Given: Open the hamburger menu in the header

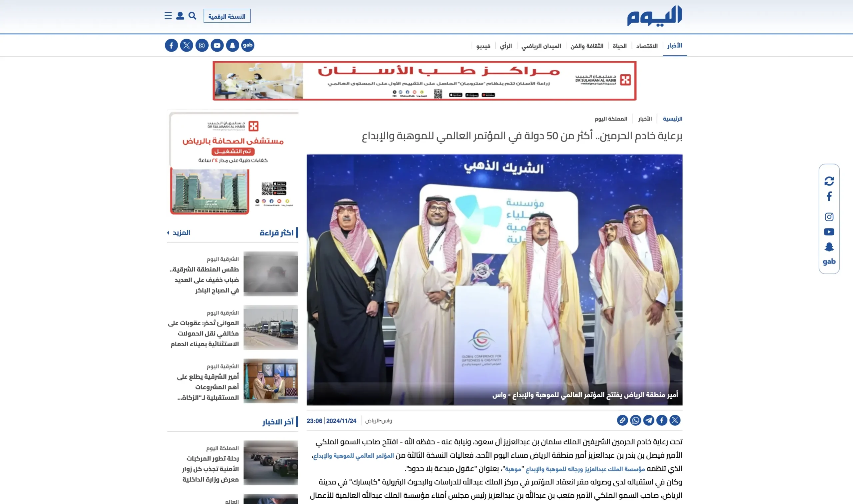Looking at the screenshot, I should click(x=168, y=16).
